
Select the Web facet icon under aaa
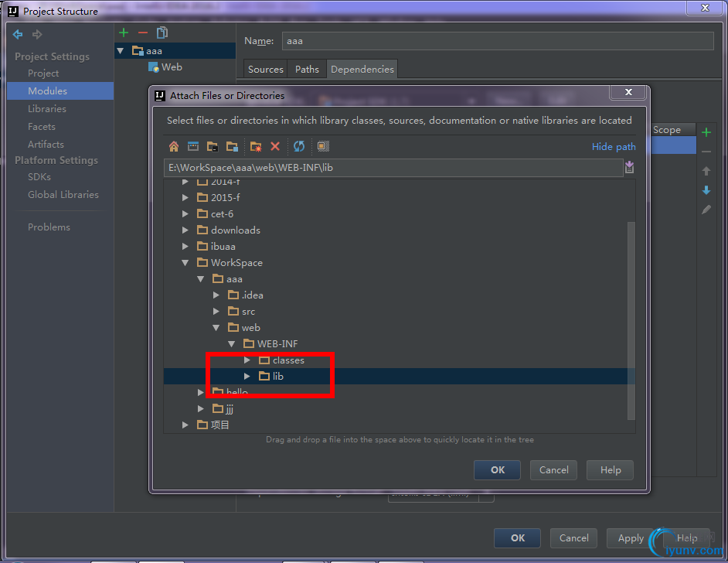(x=153, y=67)
